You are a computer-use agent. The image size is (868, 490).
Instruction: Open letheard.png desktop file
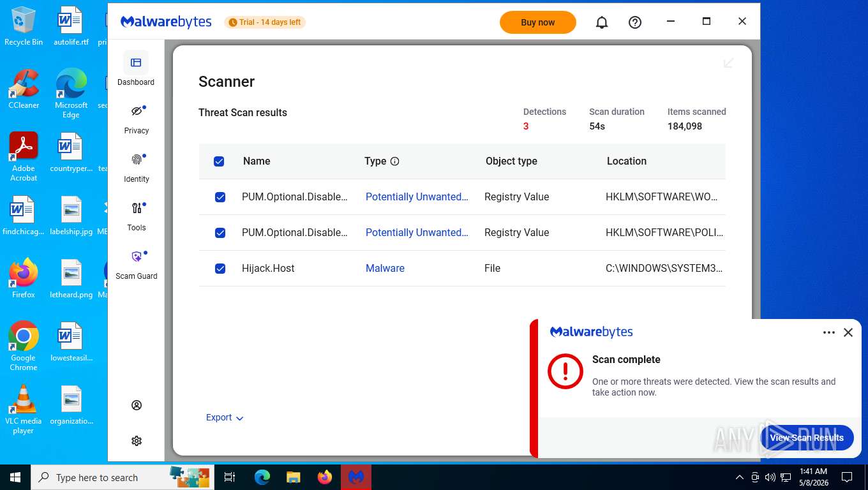click(71, 279)
